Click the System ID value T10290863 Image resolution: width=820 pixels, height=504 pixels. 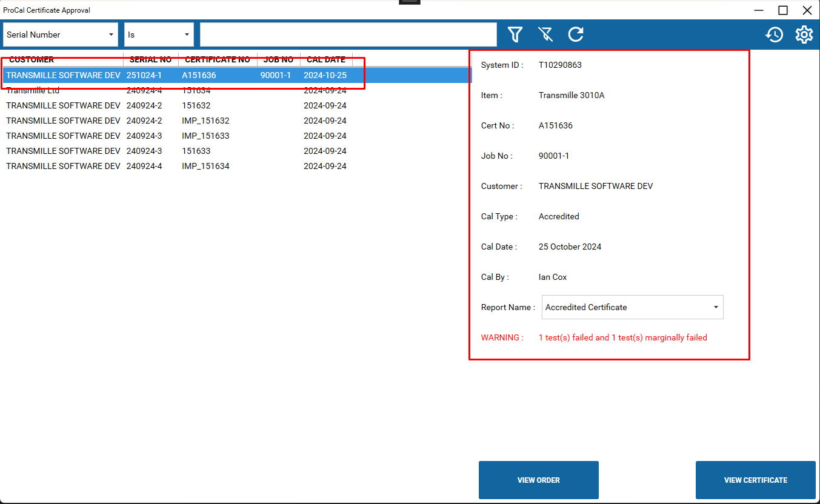point(560,65)
